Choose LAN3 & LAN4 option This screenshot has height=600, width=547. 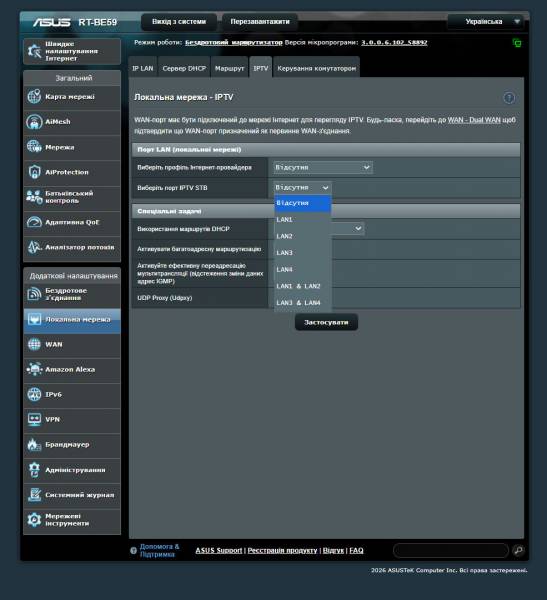pyautogui.click(x=302, y=303)
